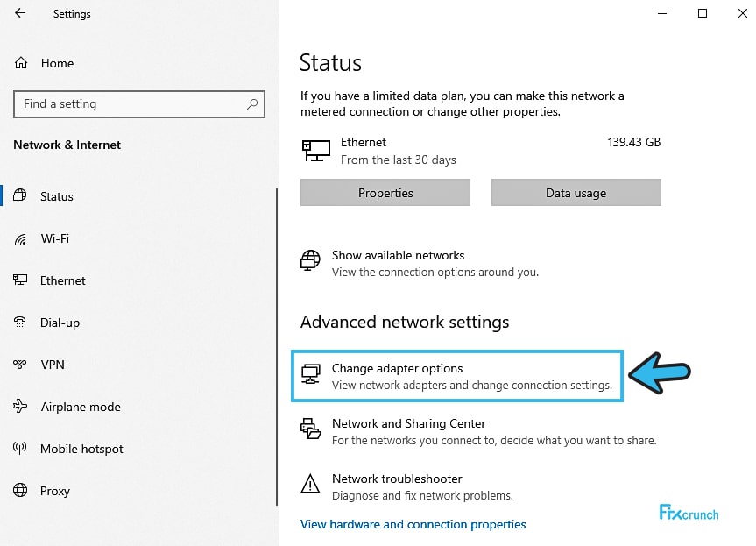Click the Network troubleshooter warning icon
The height and width of the screenshot is (546, 756).
[x=310, y=484]
